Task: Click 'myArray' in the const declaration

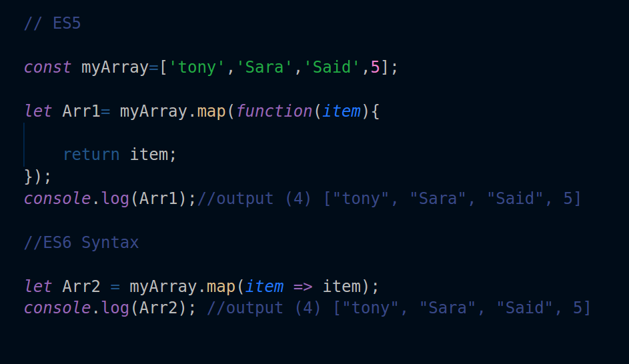Action: [x=115, y=67]
